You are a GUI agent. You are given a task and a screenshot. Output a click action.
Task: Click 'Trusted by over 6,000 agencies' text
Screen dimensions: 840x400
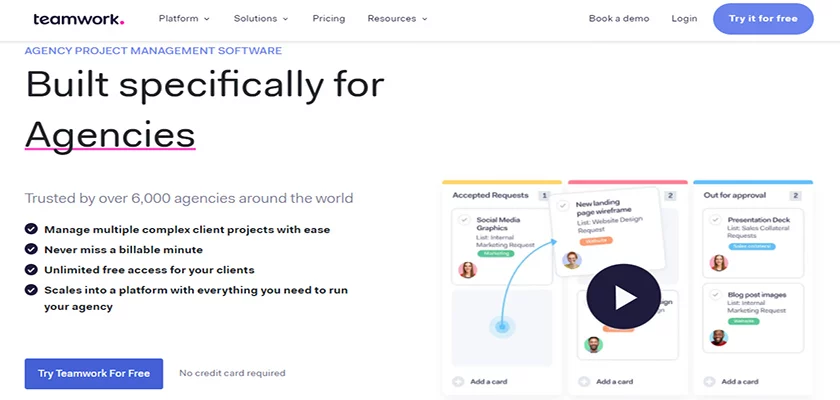pos(189,198)
